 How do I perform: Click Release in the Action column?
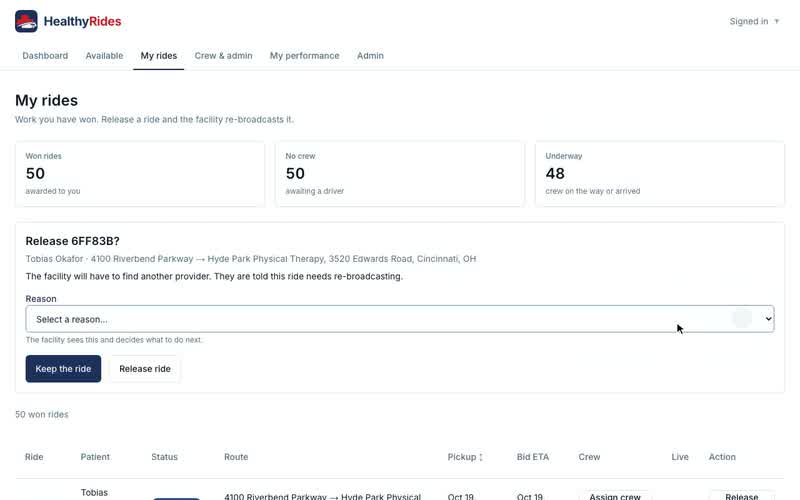(741, 496)
